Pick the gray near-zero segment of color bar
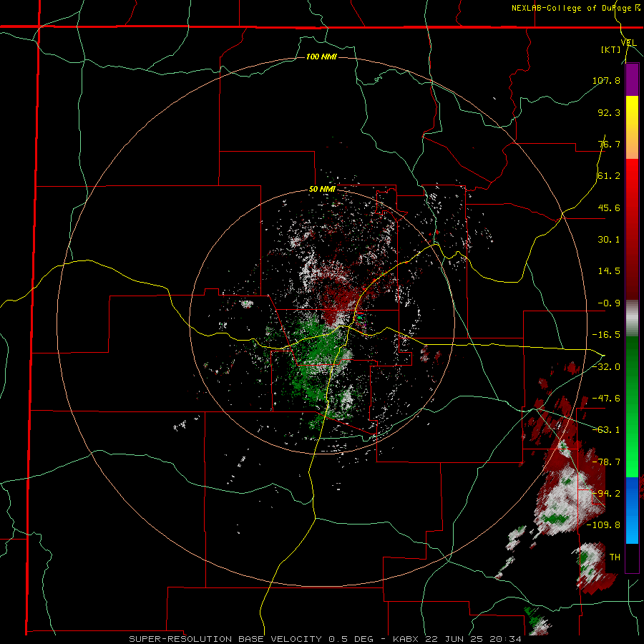The image size is (644, 644). point(632,318)
